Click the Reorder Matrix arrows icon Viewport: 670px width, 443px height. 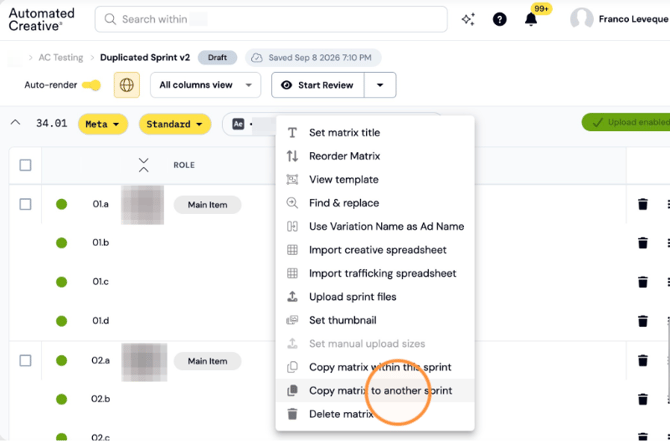point(292,156)
